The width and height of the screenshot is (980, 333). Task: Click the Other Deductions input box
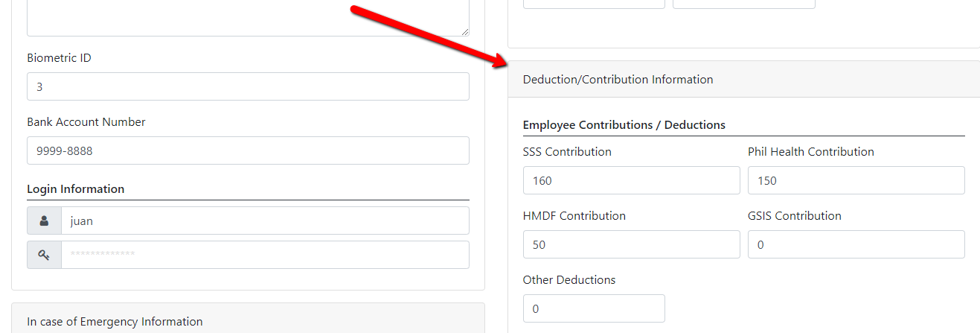pos(594,308)
